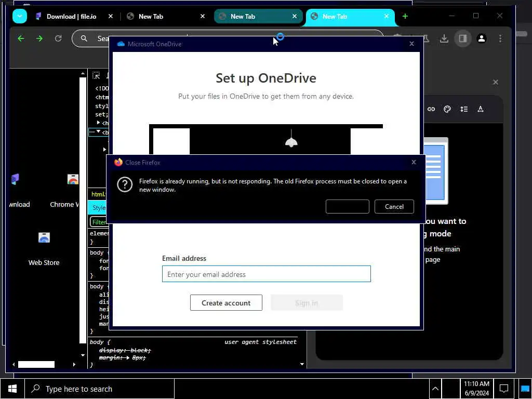Switch to the teal-highlighted New Tab tab
The height and width of the screenshot is (399, 532).
tap(243, 16)
